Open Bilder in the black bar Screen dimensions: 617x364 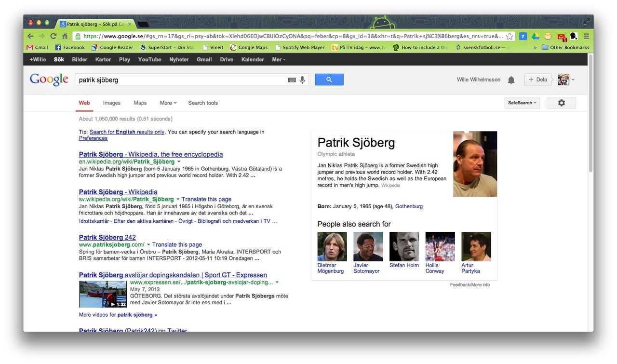click(80, 59)
